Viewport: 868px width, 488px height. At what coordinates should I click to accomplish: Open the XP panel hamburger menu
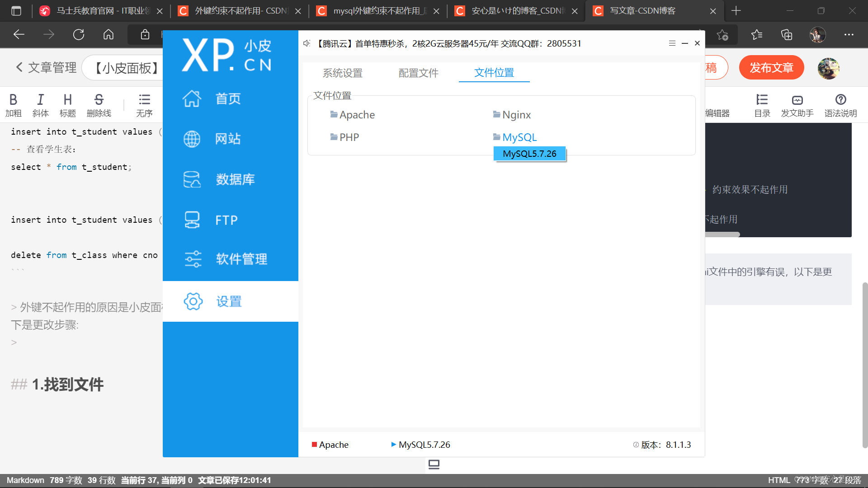(x=672, y=43)
